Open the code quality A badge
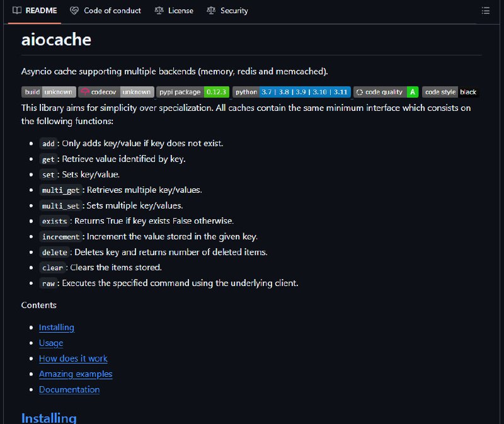This screenshot has height=424, width=504. click(x=386, y=92)
